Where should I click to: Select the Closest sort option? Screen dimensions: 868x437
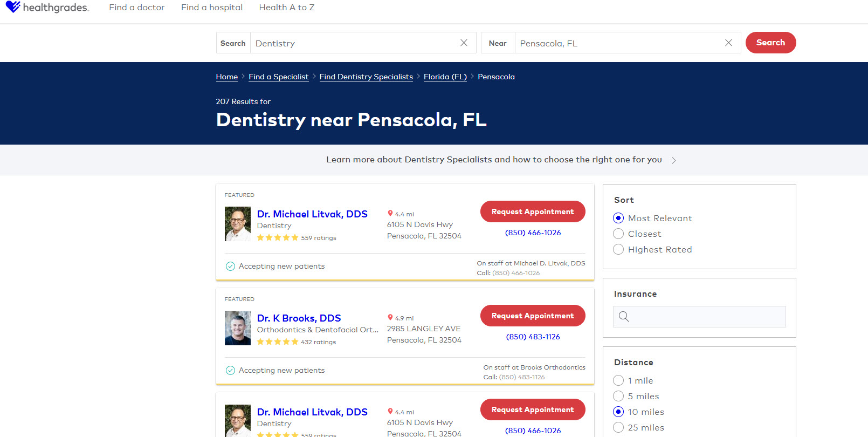[x=619, y=234]
